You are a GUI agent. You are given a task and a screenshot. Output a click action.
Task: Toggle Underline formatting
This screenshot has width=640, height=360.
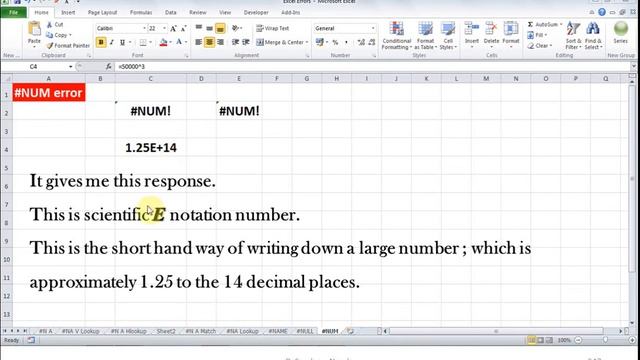point(122,42)
